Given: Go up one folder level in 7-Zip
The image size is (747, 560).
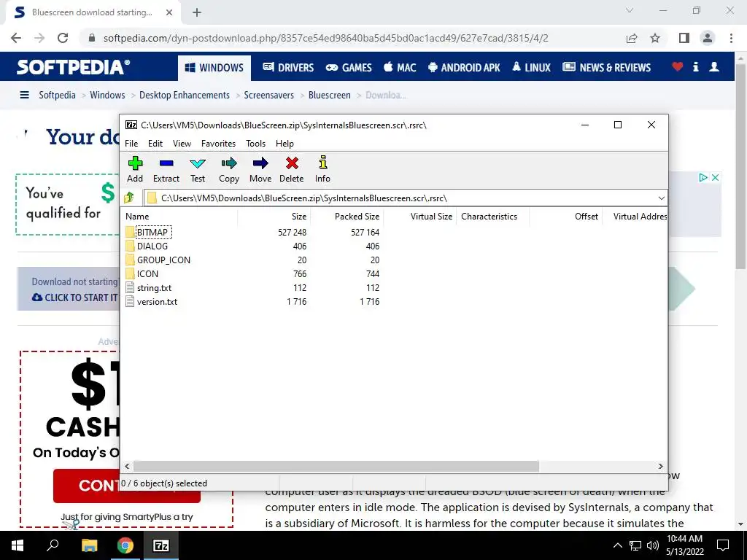Looking at the screenshot, I should click(129, 198).
